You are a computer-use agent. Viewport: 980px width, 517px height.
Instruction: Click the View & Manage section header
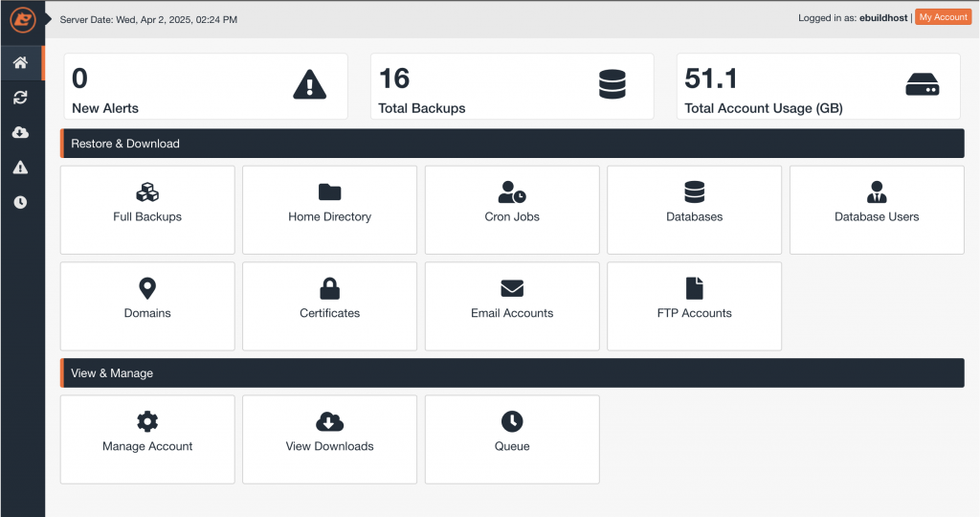512,372
